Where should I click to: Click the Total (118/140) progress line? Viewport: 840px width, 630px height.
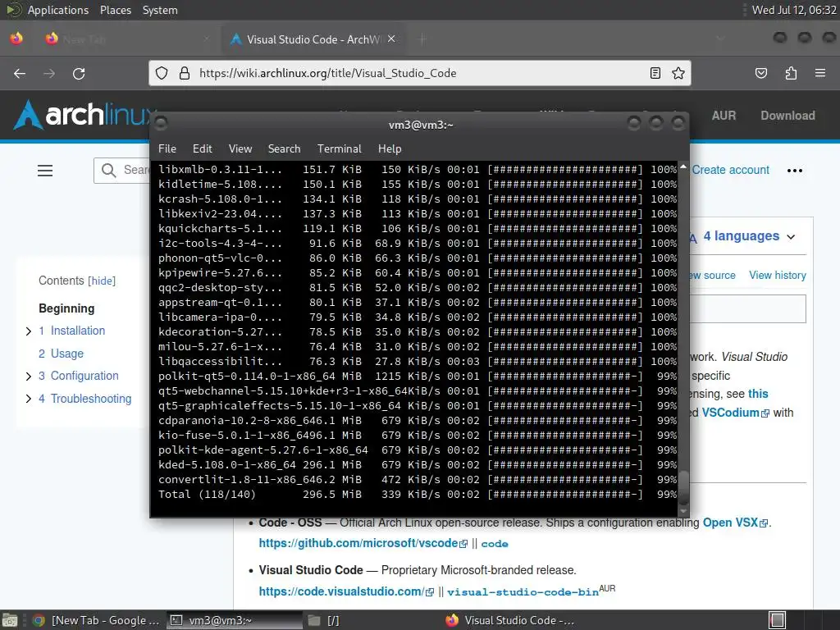coord(418,495)
